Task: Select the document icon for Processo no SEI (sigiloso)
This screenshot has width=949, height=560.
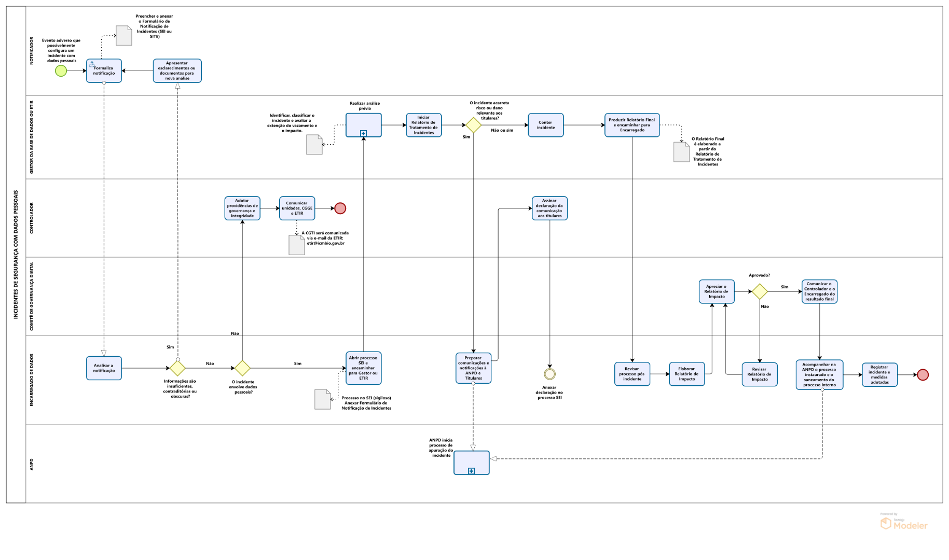Action: [x=323, y=399]
